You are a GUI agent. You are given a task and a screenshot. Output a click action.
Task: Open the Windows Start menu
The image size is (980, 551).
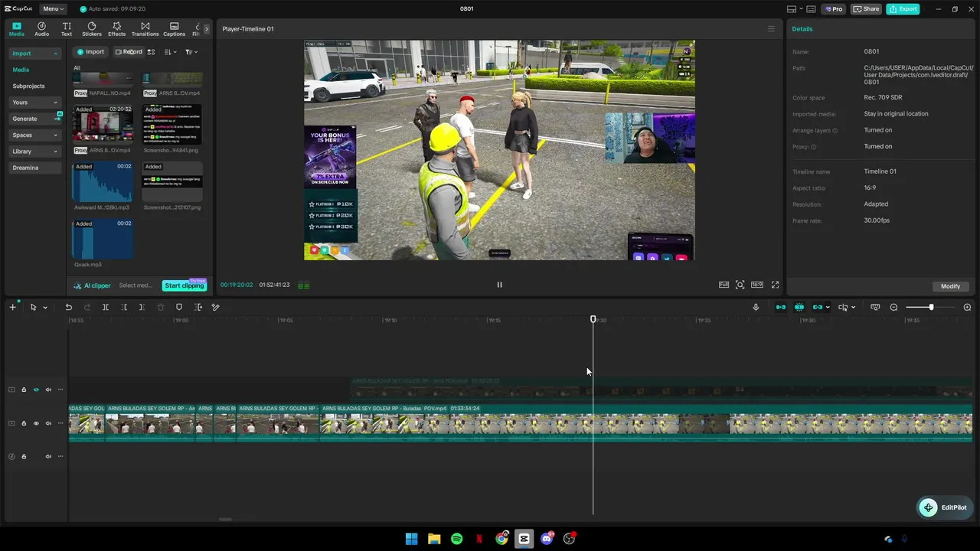click(x=411, y=539)
